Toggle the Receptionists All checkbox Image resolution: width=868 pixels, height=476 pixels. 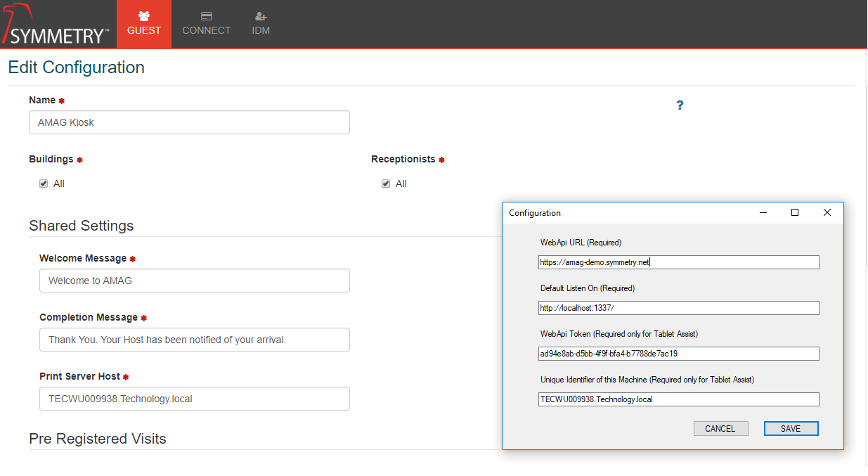pos(386,184)
